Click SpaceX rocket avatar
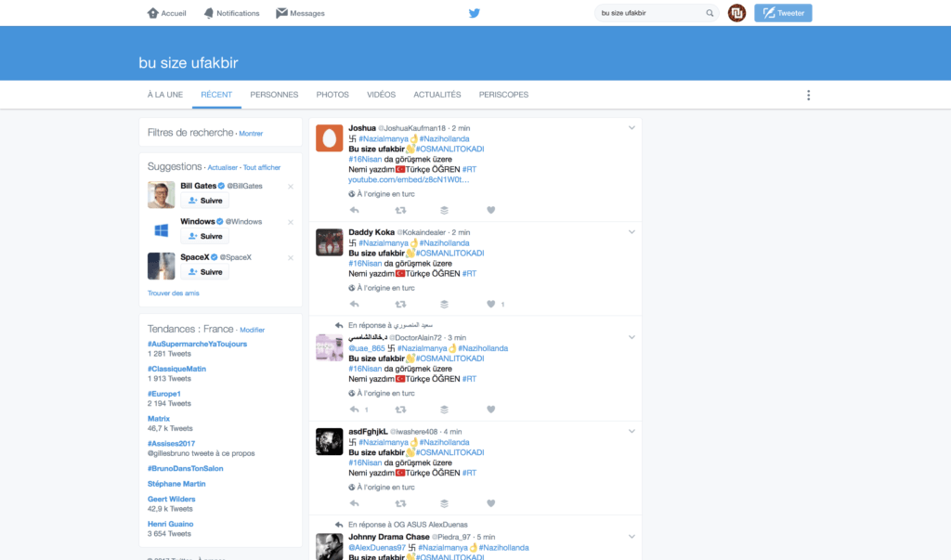The width and height of the screenshot is (951, 560). (162, 267)
